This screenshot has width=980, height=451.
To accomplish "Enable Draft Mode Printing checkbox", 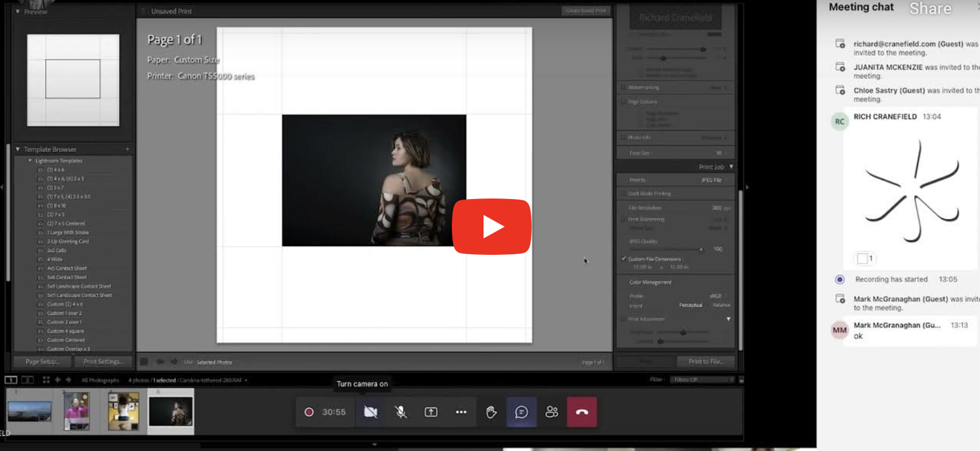I will click(x=623, y=194).
